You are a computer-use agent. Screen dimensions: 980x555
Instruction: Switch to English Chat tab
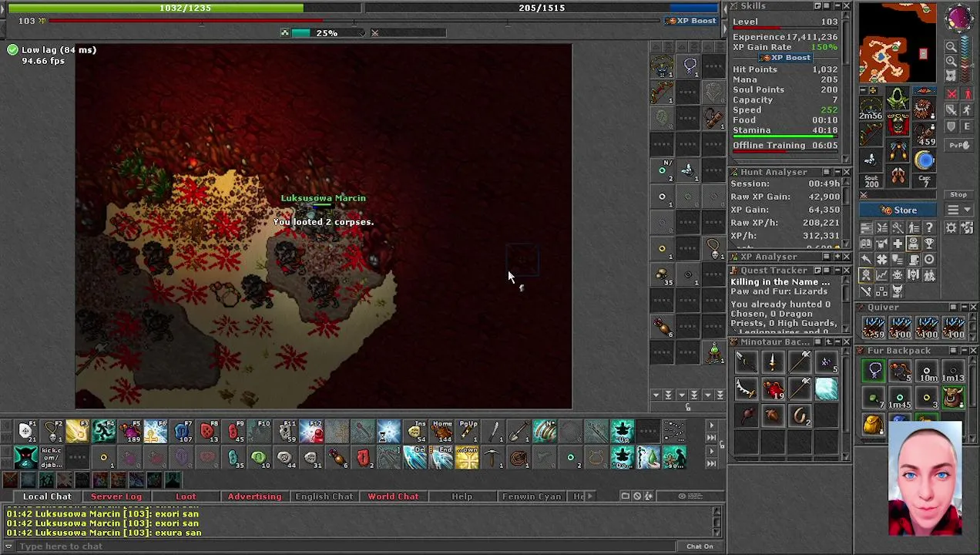(x=324, y=496)
